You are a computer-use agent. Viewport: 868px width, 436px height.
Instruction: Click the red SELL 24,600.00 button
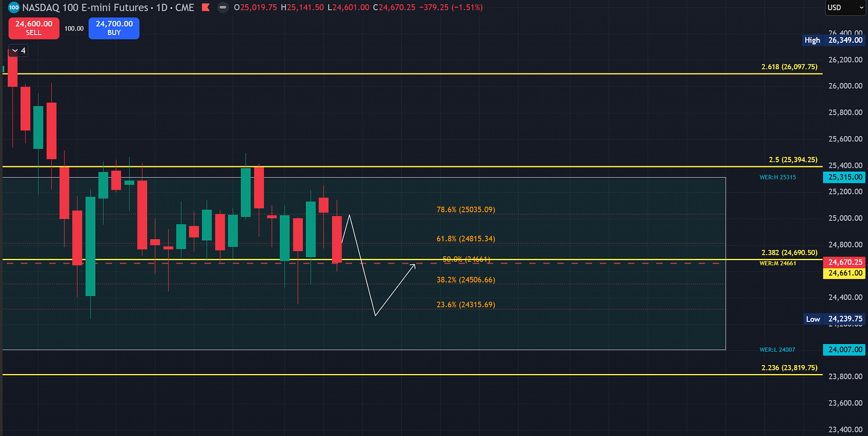(x=33, y=28)
